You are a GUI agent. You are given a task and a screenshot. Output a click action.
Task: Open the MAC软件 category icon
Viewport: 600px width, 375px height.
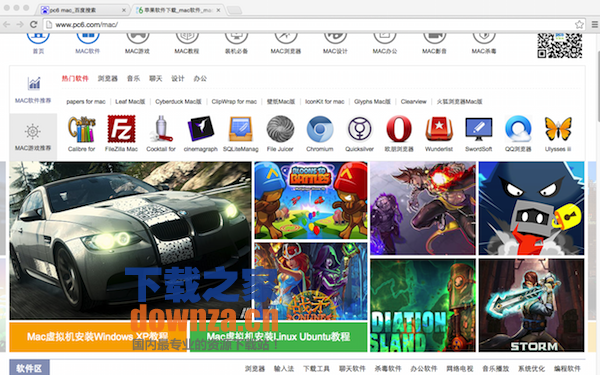[x=88, y=38]
